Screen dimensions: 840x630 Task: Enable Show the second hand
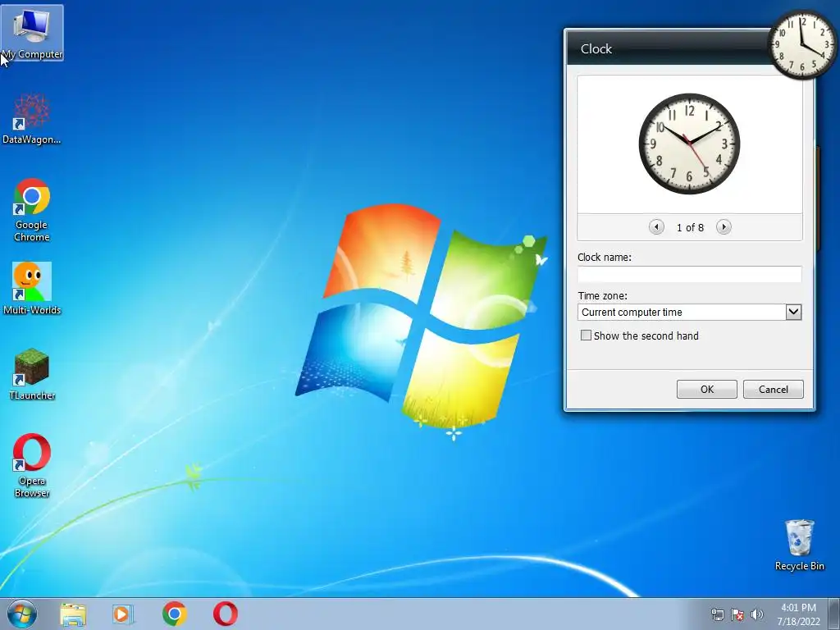click(x=586, y=336)
